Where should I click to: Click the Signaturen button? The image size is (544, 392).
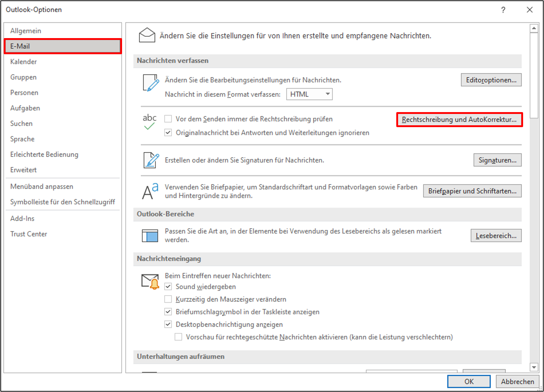[x=497, y=160]
